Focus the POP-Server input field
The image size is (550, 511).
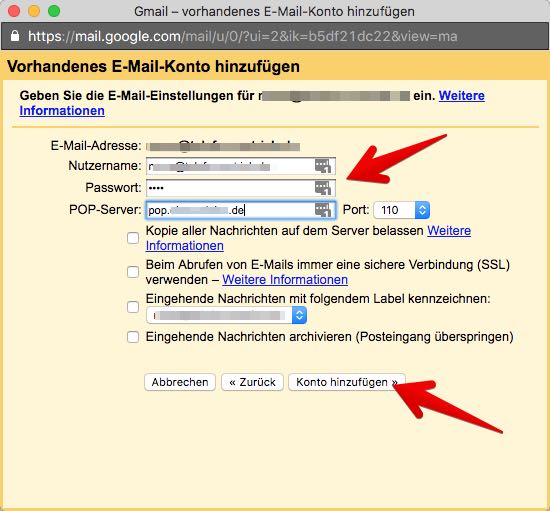pyautogui.click(x=241, y=210)
